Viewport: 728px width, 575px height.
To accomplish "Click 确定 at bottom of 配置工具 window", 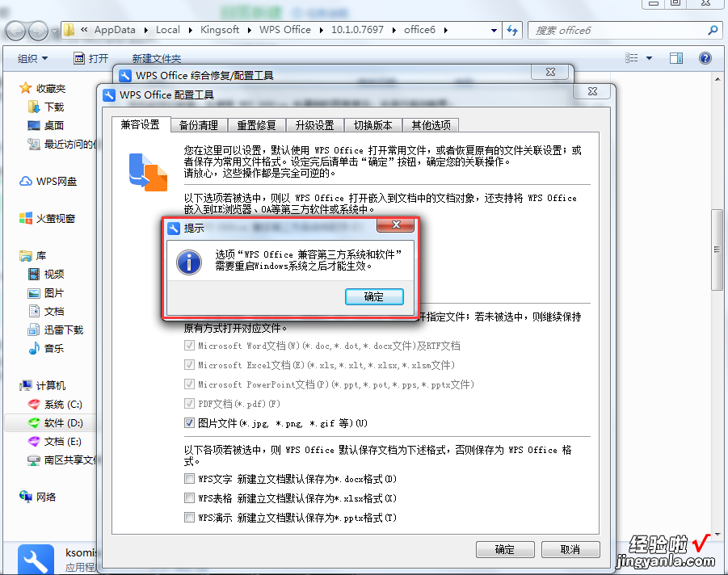I will 505,549.
